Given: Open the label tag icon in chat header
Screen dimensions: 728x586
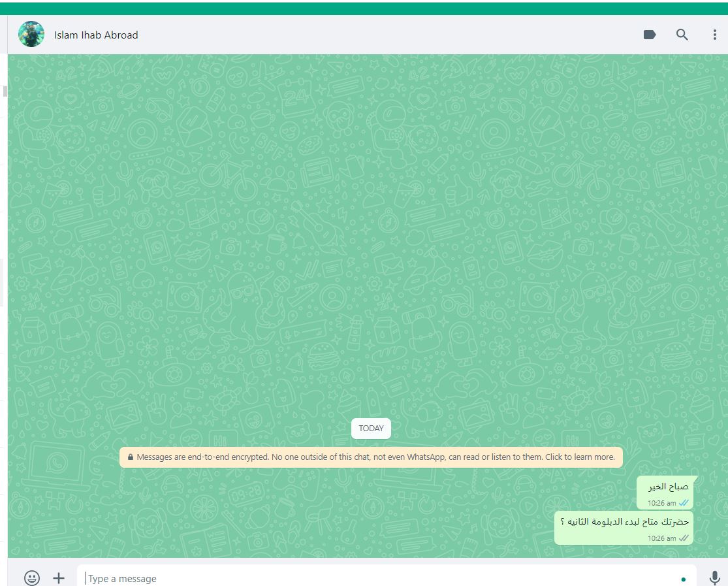Looking at the screenshot, I should [650, 35].
